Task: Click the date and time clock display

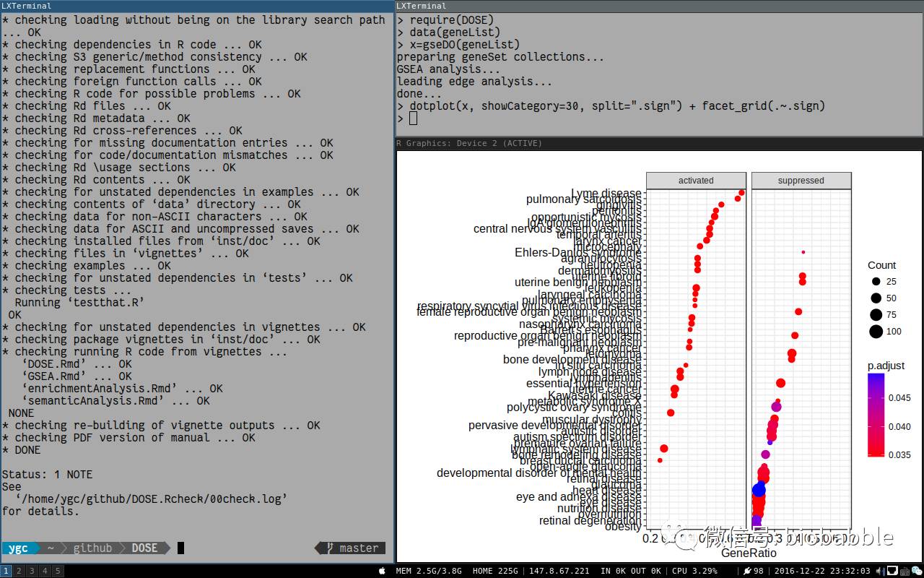Action: (x=822, y=571)
